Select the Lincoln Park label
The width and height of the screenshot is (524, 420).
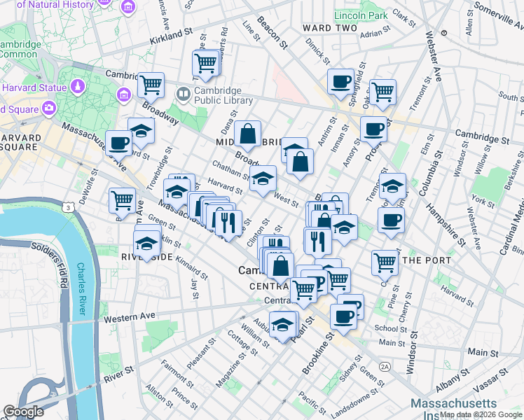tap(361, 15)
